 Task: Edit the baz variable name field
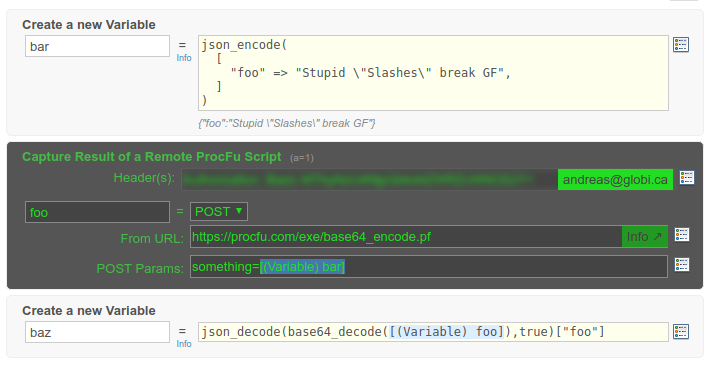point(97,332)
